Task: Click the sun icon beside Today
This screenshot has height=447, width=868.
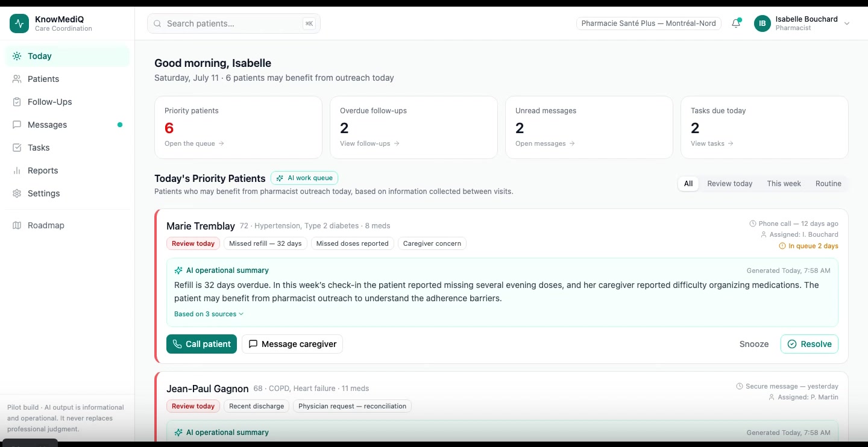Action: point(17,56)
